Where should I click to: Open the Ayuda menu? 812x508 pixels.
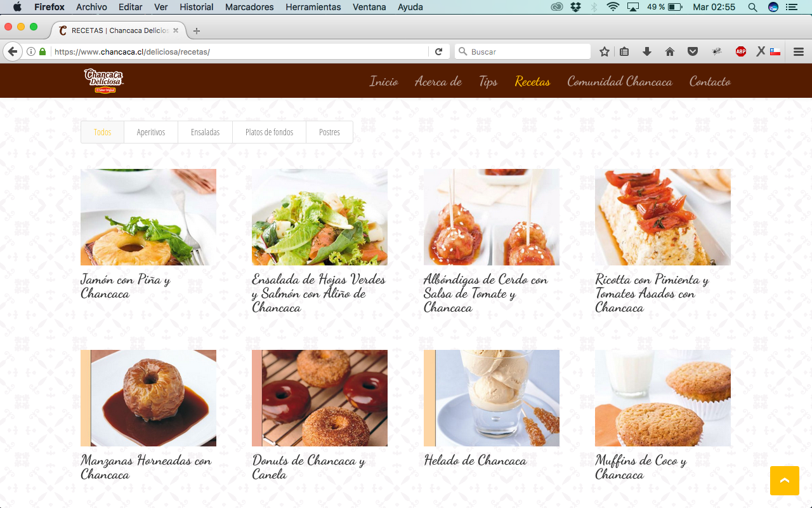pos(410,7)
